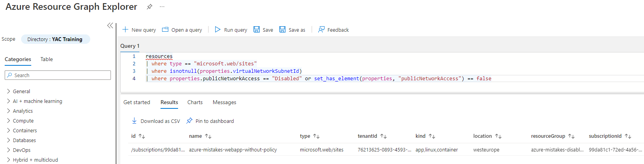The height and width of the screenshot is (164, 644).
Task: Click the Save as disk icon
Action: click(282, 29)
